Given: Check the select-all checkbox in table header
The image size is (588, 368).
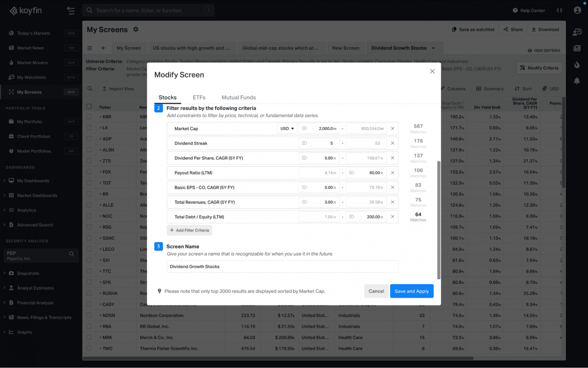Looking at the screenshot, I should [x=89, y=107].
